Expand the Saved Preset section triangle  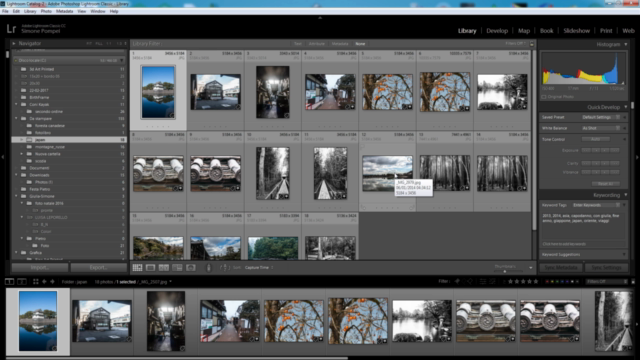[624, 117]
